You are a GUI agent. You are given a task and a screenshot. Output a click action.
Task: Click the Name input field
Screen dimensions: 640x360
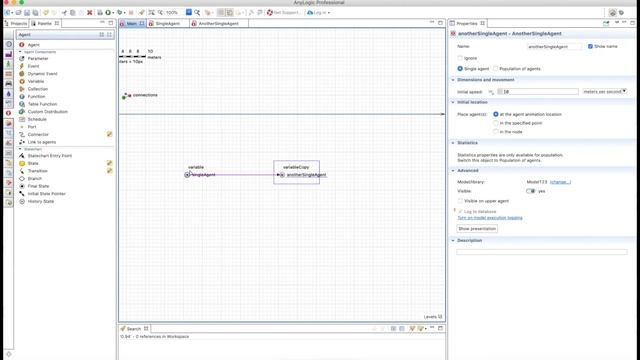[x=554, y=47]
